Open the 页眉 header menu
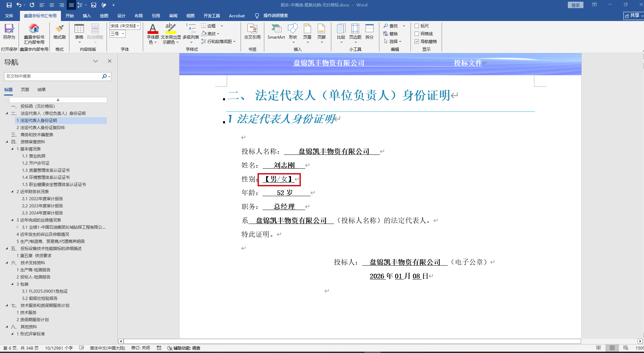The height and width of the screenshot is (353, 644). coord(307,33)
